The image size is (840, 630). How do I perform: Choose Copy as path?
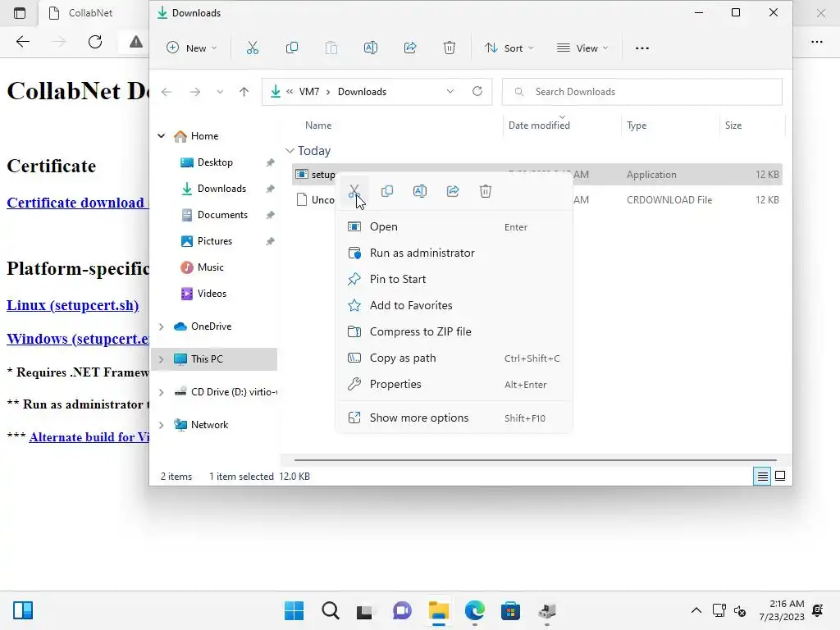click(454, 358)
